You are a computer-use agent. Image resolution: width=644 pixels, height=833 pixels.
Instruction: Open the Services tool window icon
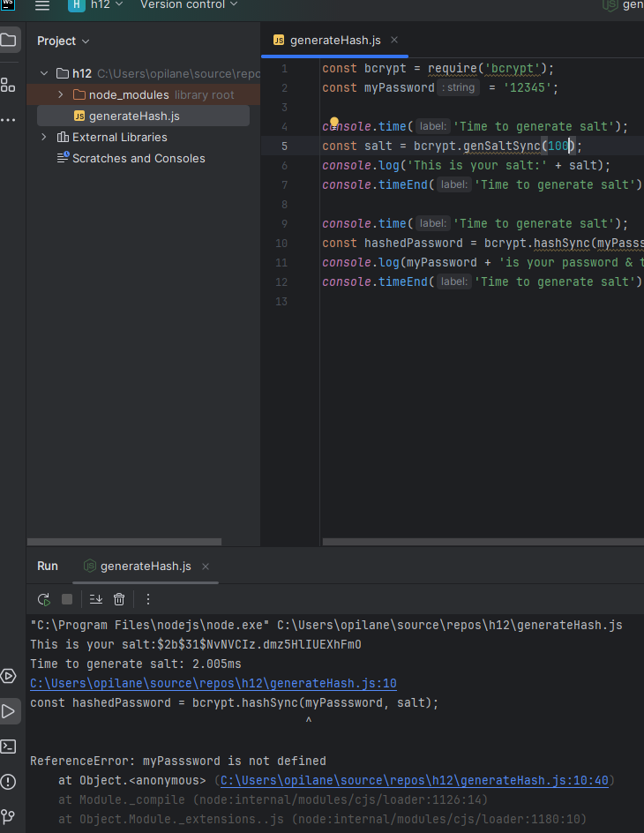pyautogui.click(x=8, y=676)
